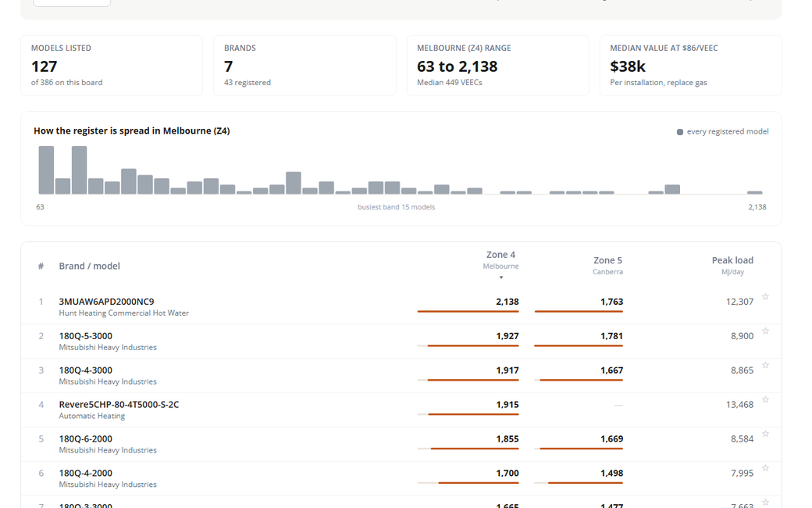Click the '43 registered' text
This screenshot has height=508, width=812.
click(x=247, y=82)
